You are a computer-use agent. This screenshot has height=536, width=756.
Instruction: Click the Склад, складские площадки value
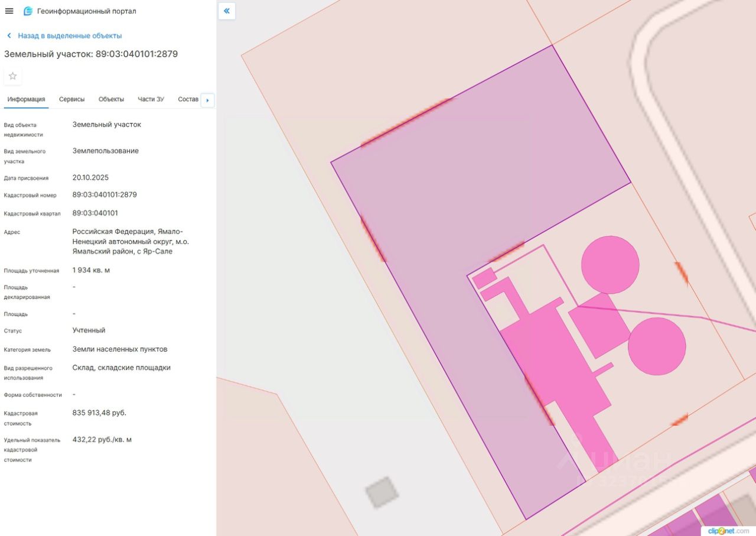coord(122,368)
